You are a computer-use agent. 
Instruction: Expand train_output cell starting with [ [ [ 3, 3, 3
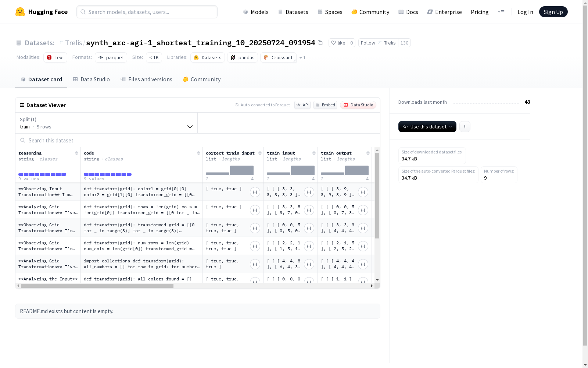[363, 228]
